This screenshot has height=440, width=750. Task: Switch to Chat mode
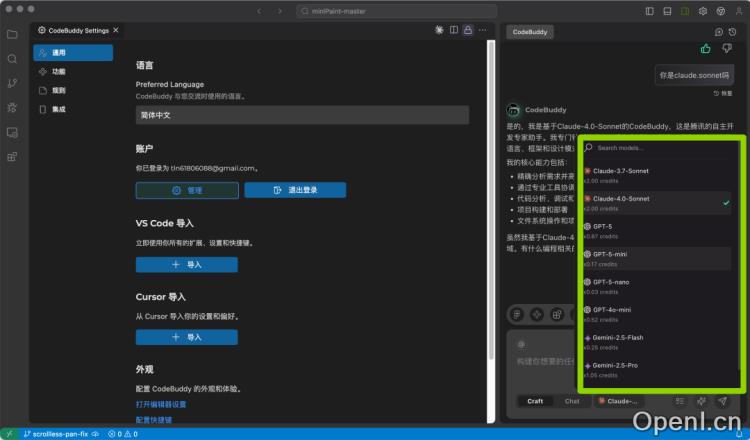(572, 401)
